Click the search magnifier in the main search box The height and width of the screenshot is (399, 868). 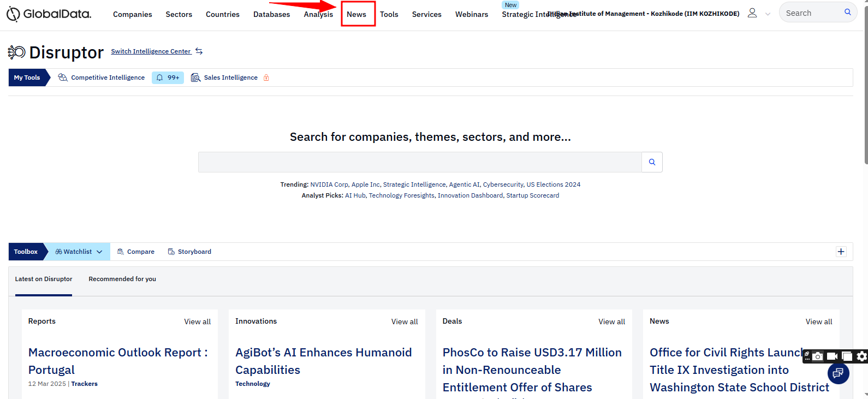652,162
